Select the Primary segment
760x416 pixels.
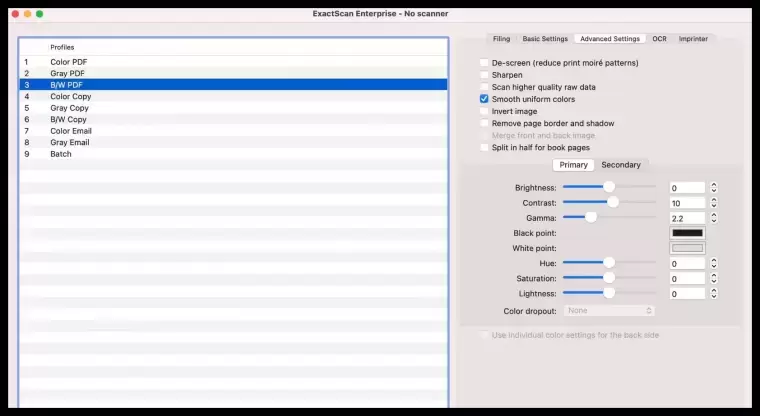click(x=573, y=165)
